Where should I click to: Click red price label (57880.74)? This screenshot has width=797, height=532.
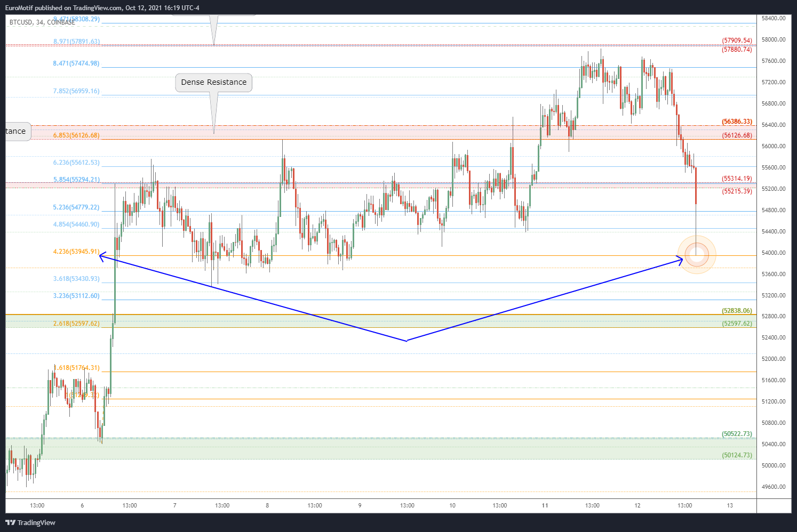point(737,50)
